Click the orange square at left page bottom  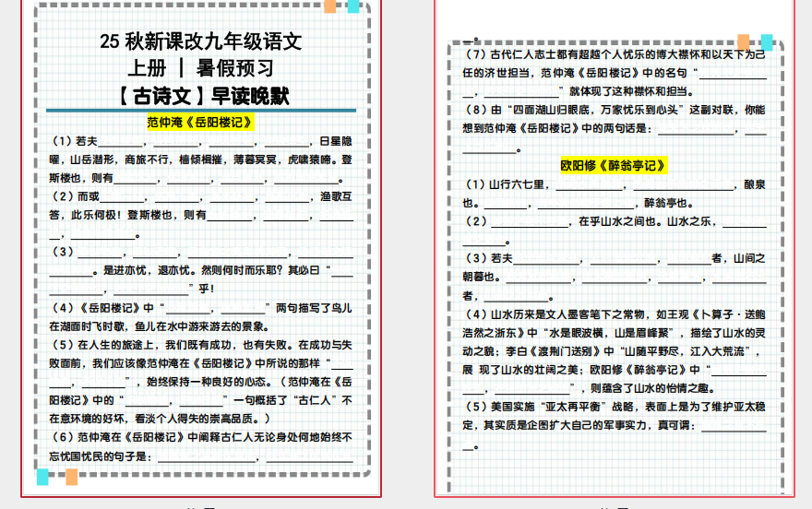(71, 477)
